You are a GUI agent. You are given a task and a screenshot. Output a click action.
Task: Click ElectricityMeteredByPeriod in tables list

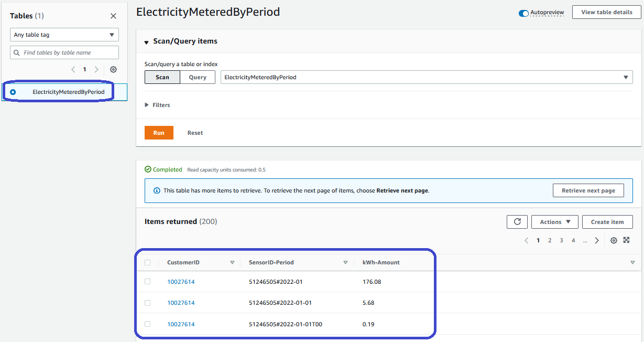click(x=69, y=92)
